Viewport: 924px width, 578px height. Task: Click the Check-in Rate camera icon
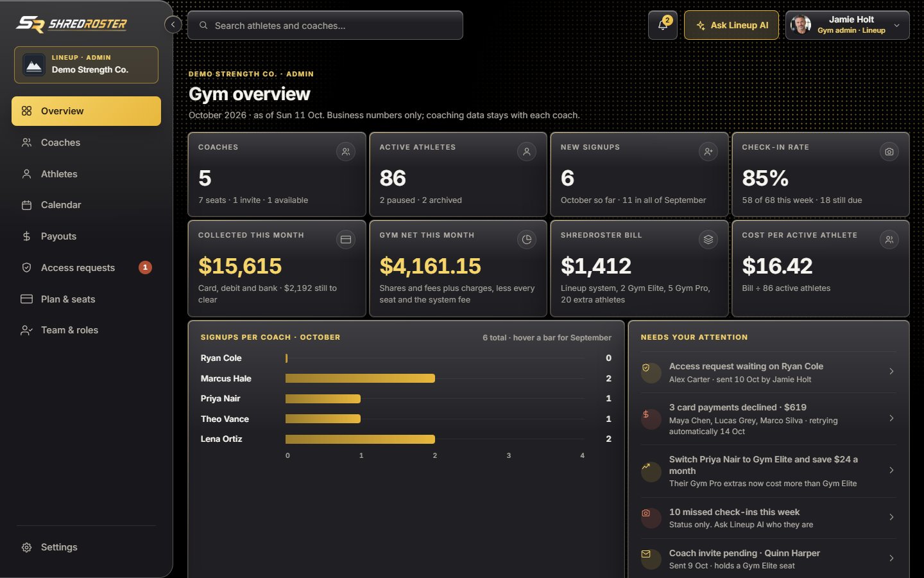click(x=889, y=152)
